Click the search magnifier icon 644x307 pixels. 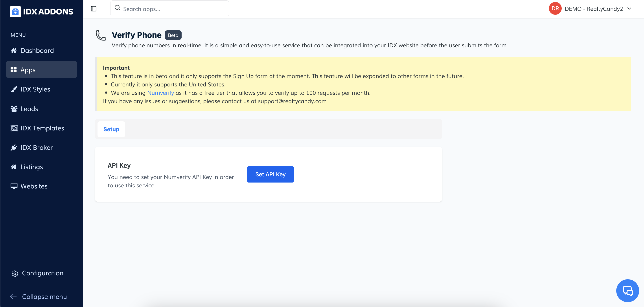tap(117, 8)
